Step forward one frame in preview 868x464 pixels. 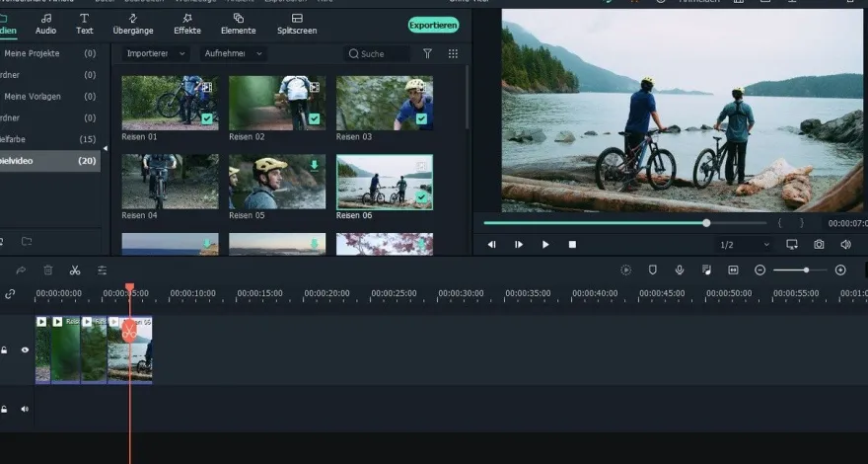pyautogui.click(x=519, y=245)
